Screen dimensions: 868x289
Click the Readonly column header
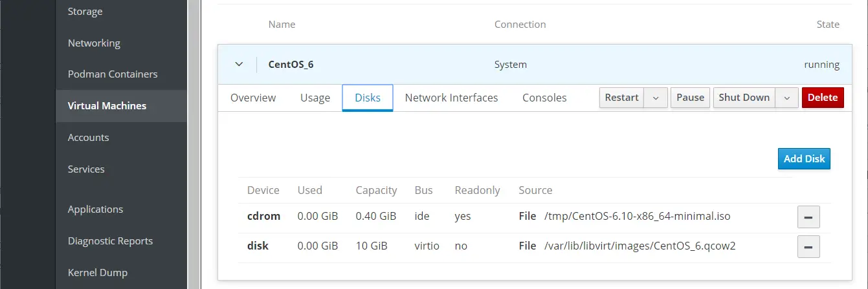(x=478, y=190)
